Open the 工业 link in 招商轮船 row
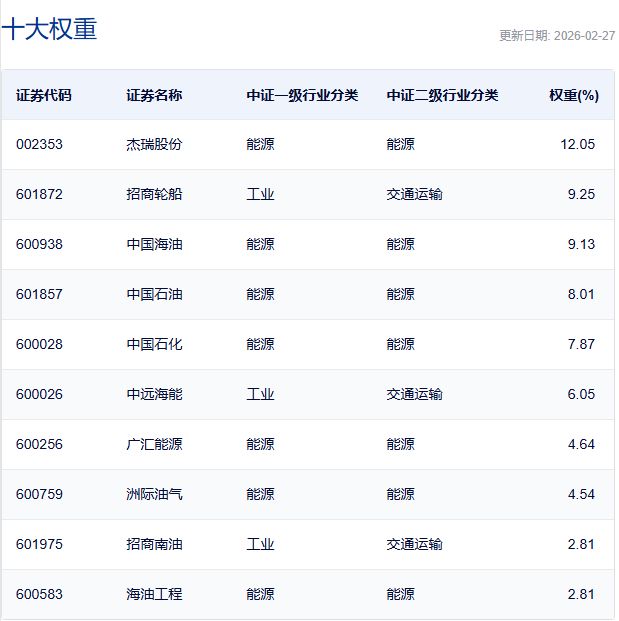619x621 pixels. pyautogui.click(x=260, y=194)
